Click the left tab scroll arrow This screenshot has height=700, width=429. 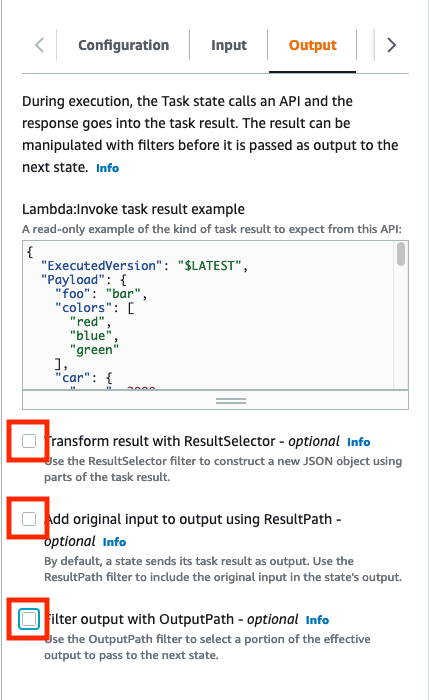click(40, 45)
